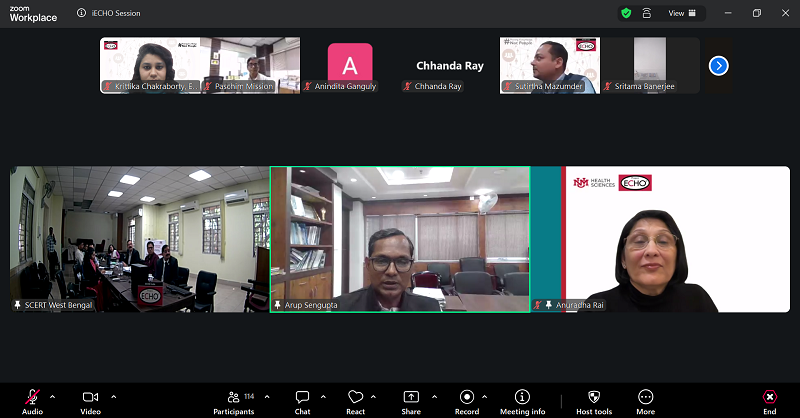Click muted mic icon on Anuradha Rai label

(x=538, y=305)
